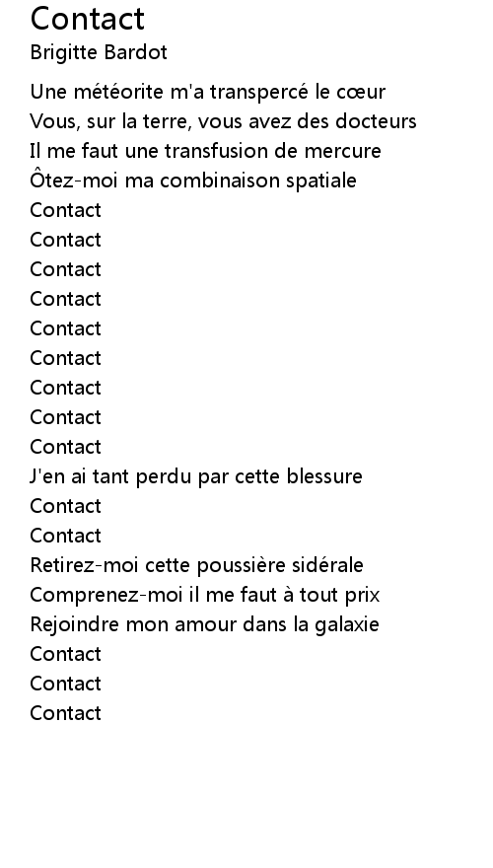Screen dimensions: 493x868
Task: Open the Brigitte Bardot artist name
Action: pos(99,52)
